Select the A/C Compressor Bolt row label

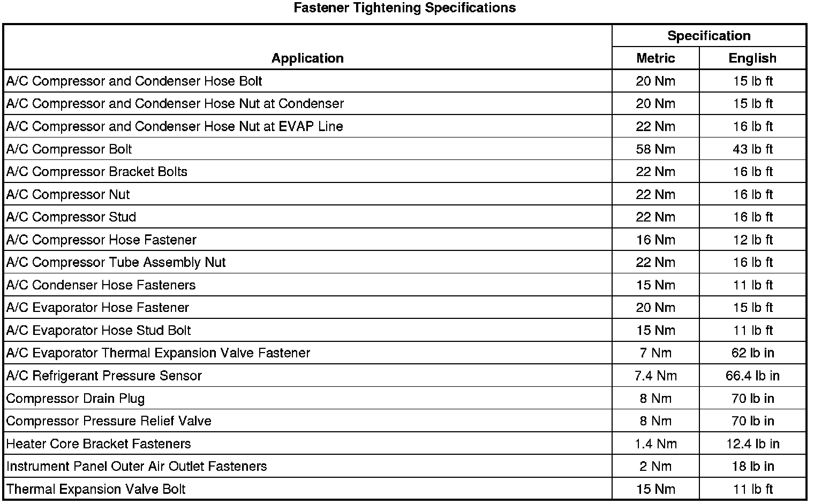pyautogui.click(x=69, y=149)
